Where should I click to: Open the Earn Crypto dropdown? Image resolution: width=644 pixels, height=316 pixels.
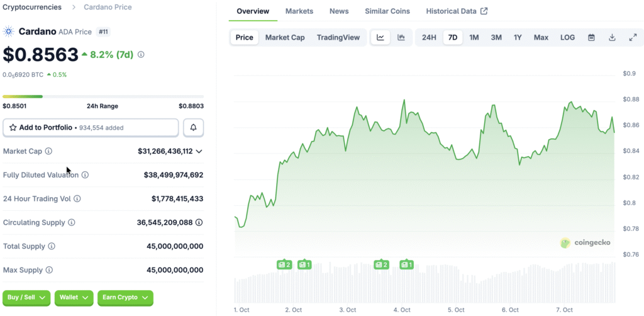coord(125,297)
